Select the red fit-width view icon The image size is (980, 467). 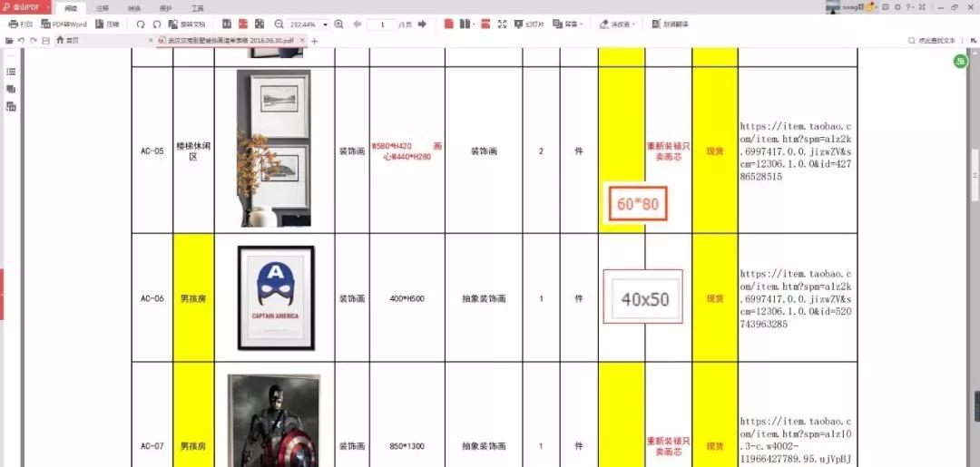click(243, 24)
